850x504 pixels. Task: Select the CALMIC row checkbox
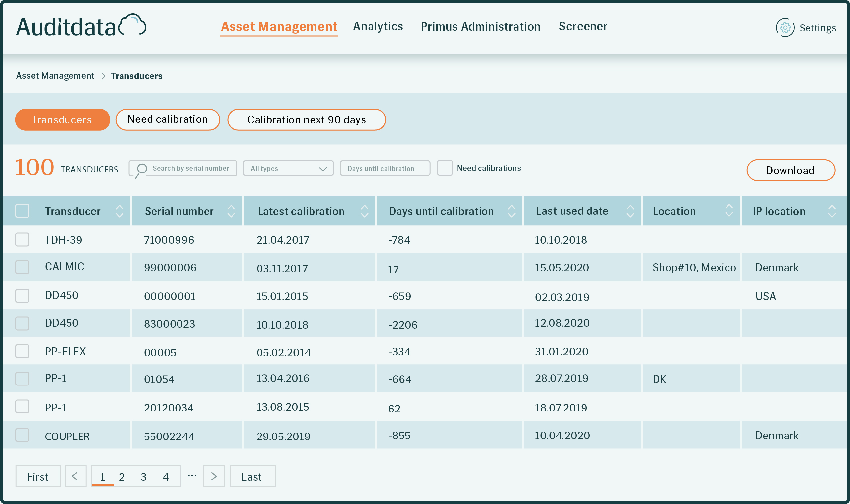click(x=22, y=267)
